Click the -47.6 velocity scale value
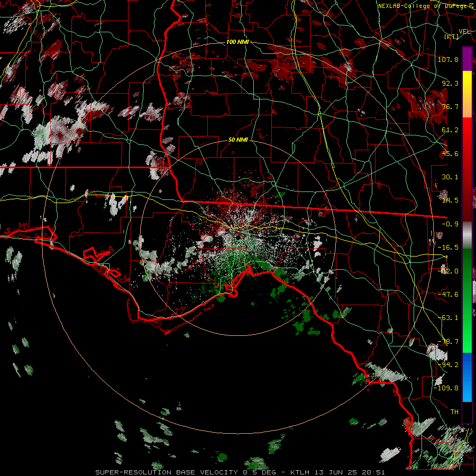Viewport: 476px width, 476px height. point(448,295)
